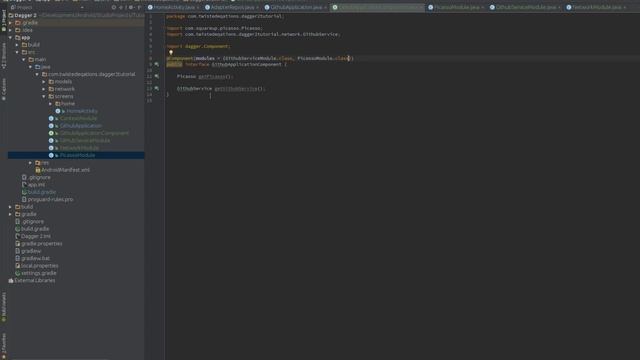Select the app.iml file
Viewport: 640px width, 360px height.
coord(36,184)
